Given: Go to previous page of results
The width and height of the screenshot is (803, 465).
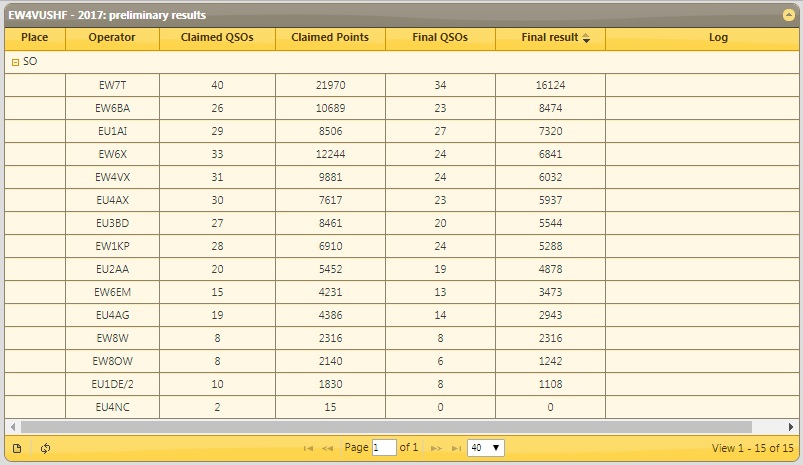Looking at the screenshot, I should point(328,448).
